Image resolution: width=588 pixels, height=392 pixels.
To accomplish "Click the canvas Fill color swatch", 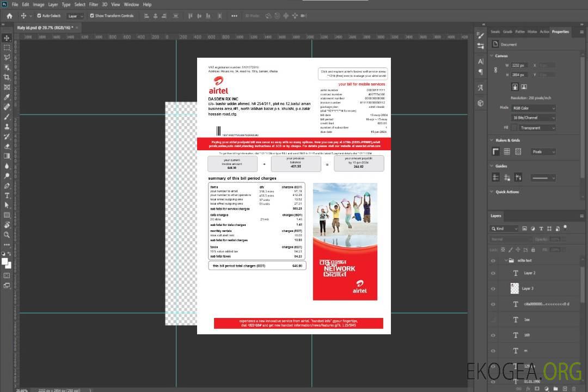I will tap(514, 128).
